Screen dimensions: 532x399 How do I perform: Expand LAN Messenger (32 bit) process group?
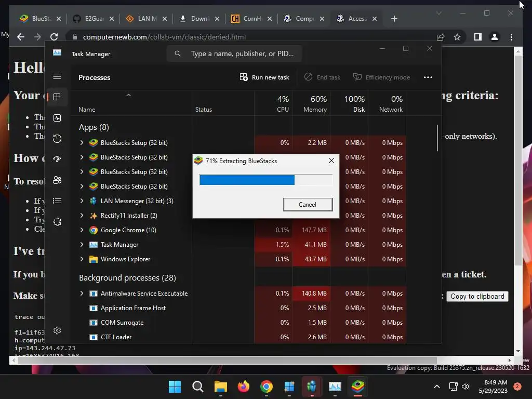(82, 201)
